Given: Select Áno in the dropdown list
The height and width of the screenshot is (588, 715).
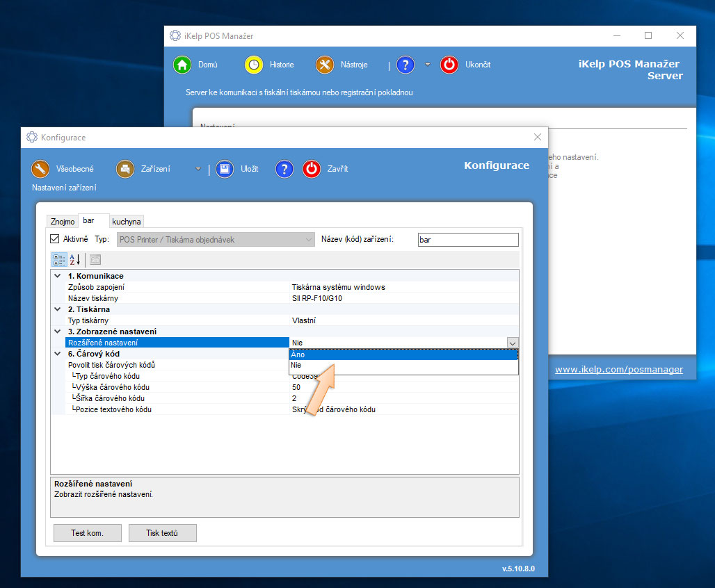Looking at the screenshot, I should point(403,354).
